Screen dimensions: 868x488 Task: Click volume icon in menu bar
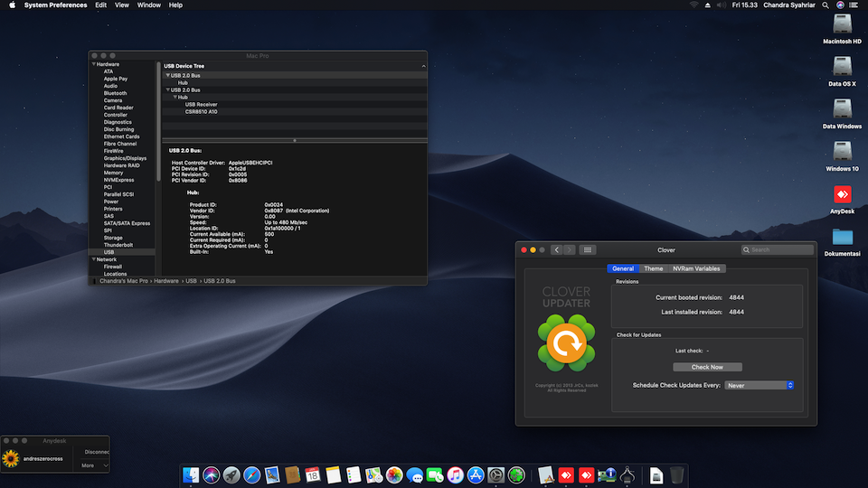pos(722,5)
